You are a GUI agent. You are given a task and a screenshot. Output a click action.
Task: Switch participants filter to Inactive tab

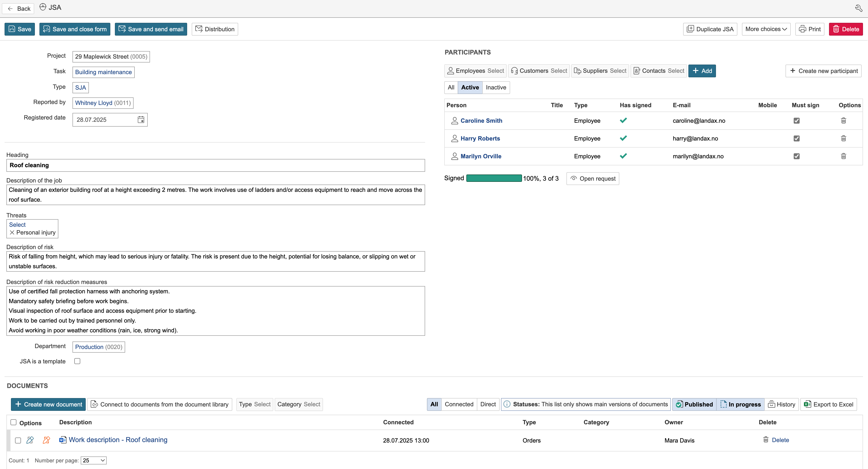(496, 87)
